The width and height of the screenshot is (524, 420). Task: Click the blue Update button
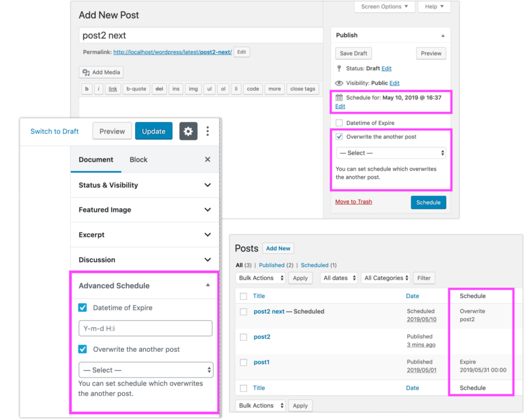click(154, 131)
